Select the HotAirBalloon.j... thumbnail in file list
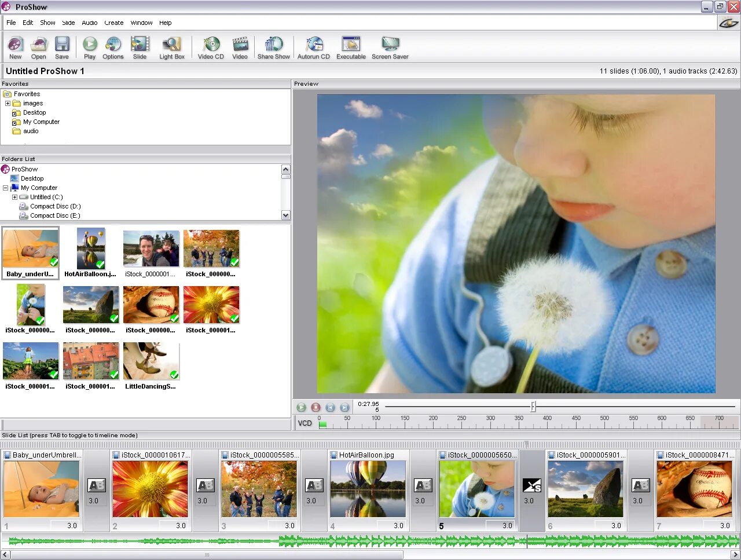 (x=90, y=253)
